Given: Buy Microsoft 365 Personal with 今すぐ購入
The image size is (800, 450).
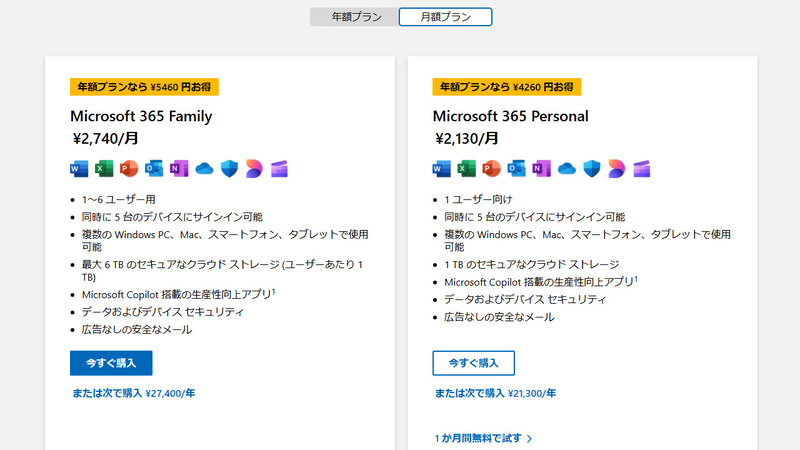Looking at the screenshot, I should pos(473,363).
